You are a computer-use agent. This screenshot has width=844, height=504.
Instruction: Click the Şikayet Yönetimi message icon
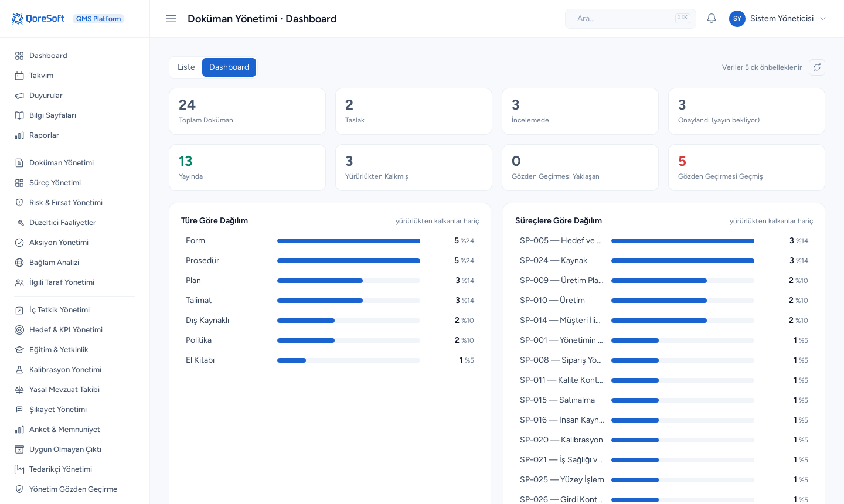19,410
